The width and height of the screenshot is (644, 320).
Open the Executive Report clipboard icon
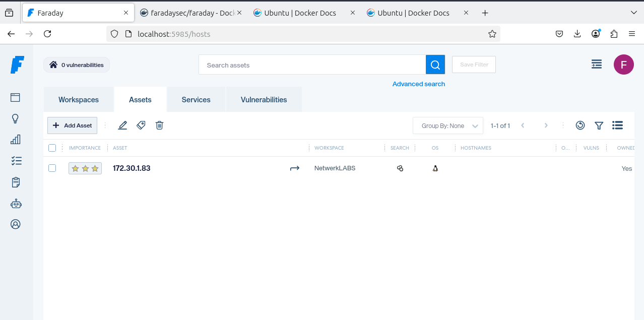point(15,182)
